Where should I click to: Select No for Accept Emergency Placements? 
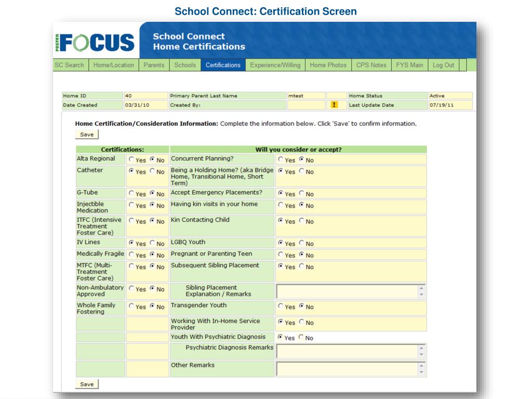coord(302,193)
